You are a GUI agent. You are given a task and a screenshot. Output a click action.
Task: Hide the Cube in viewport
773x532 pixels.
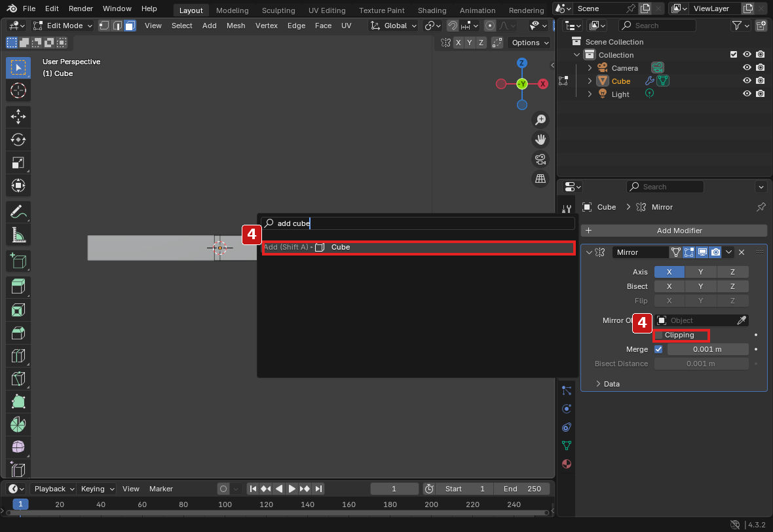[x=747, y=81]
